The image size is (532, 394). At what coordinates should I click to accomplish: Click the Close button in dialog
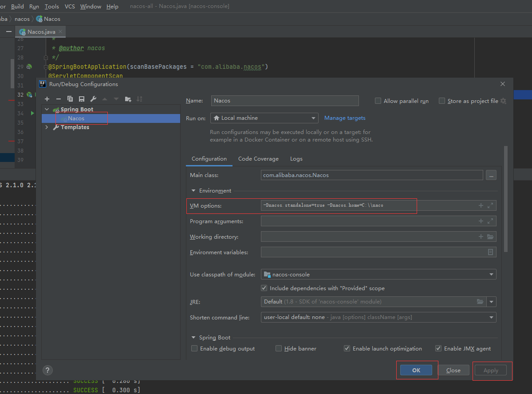[453, 370]
